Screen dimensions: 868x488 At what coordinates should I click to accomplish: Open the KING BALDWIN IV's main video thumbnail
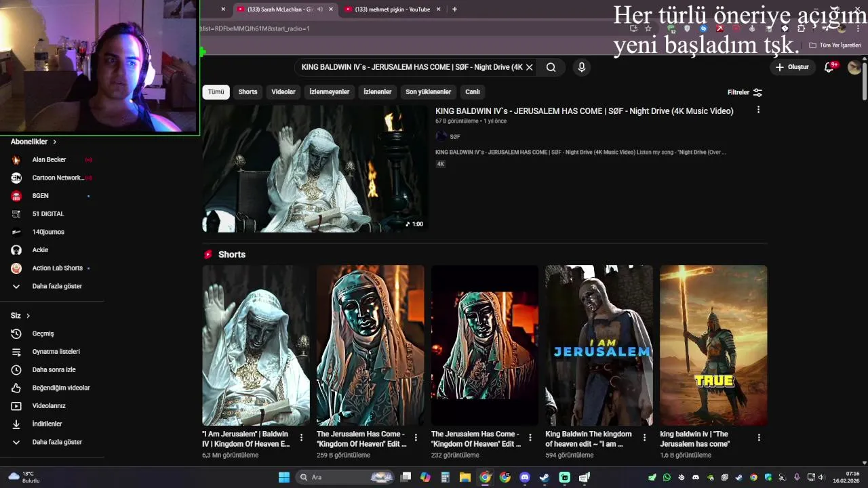point(315,169)
